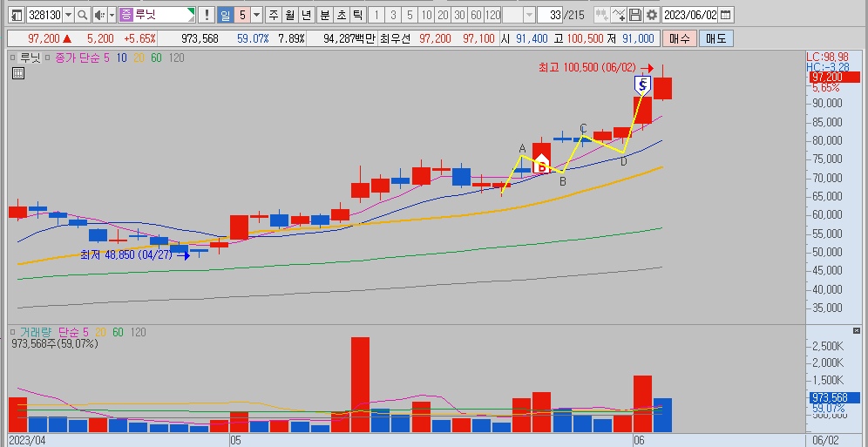Click the exclamation mark info icon
Screen dimensions: 868x447
tap(207, 15)
